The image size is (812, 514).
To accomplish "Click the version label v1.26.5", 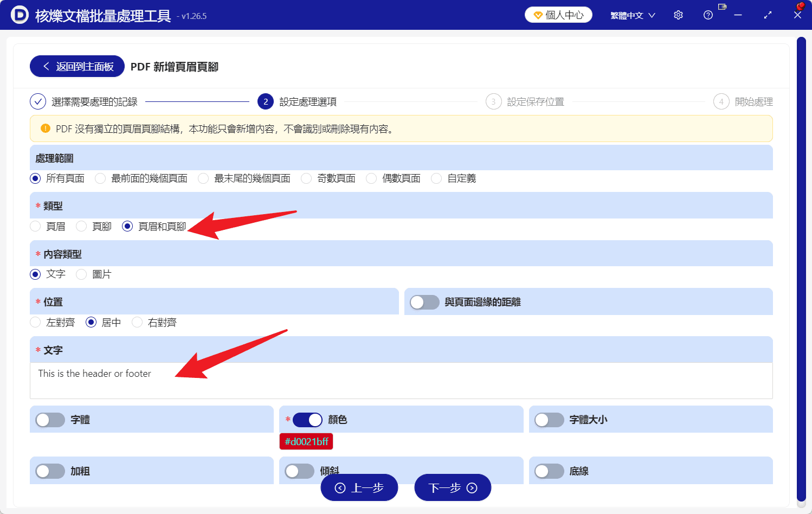I will coord(193,16).
